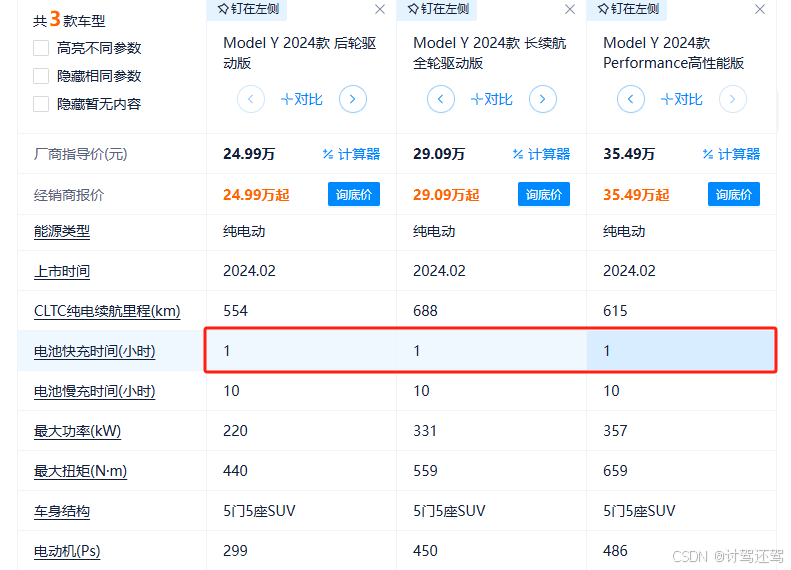Add Performance version to comparison (+对比)
This screenshot has height=570, width=791.
pos(682,99)
